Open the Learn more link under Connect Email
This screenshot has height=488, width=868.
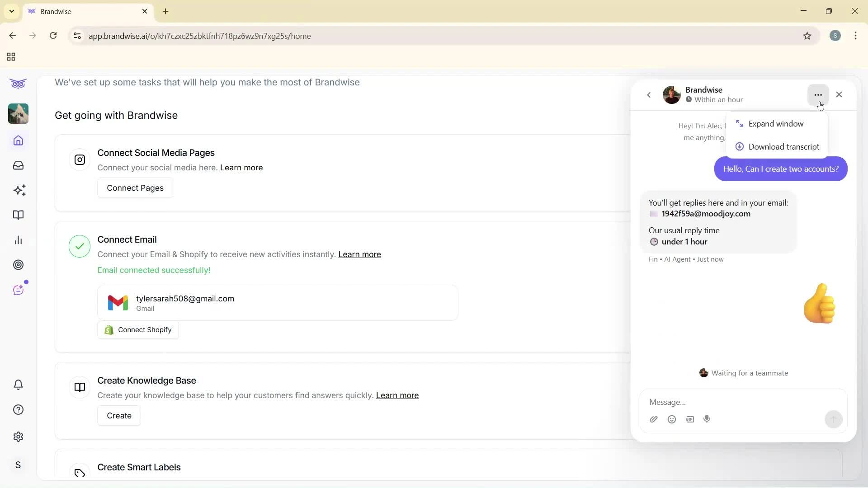359,254
